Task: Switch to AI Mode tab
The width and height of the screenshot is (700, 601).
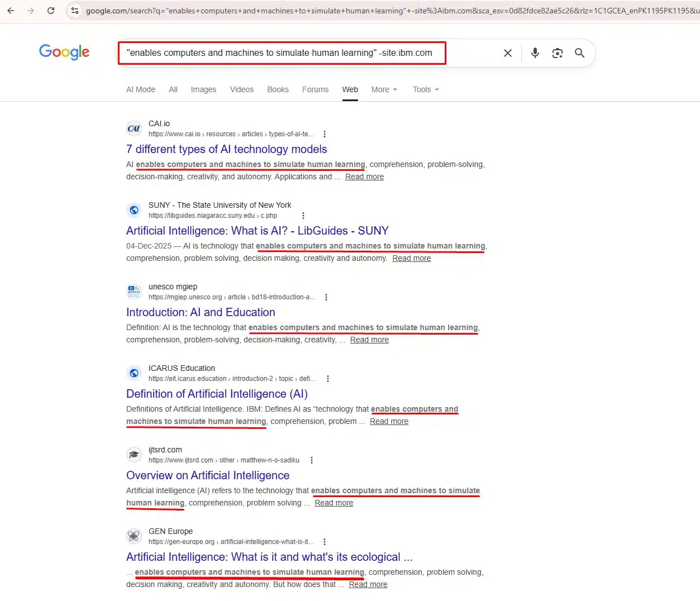Action: click(x=141, y=89)
